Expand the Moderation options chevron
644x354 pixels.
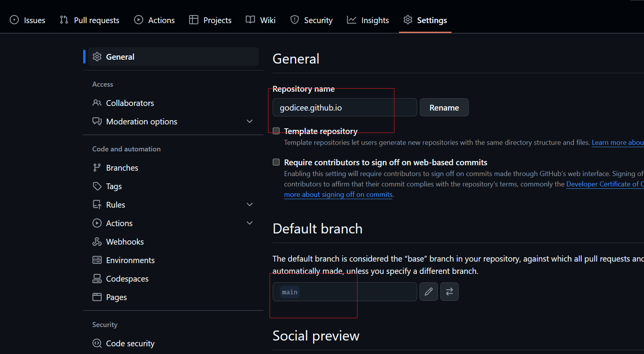(x=250, y=121)
